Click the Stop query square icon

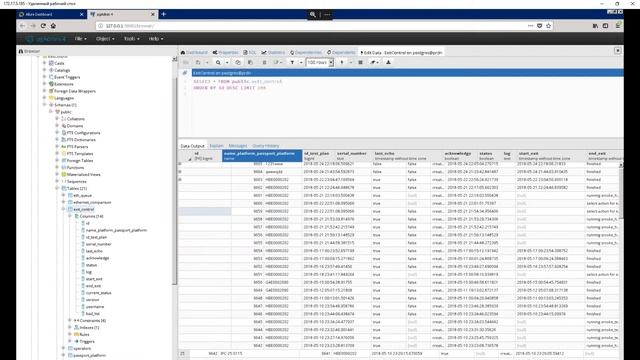pos(360,62)
